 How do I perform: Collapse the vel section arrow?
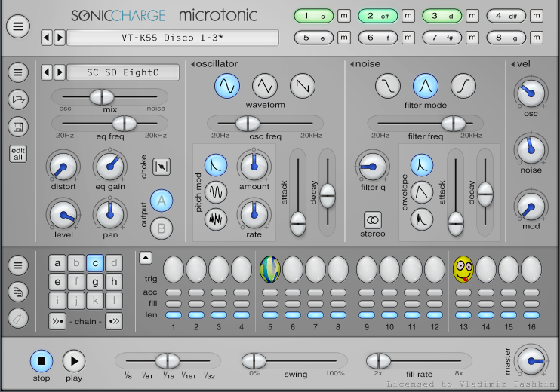pos(513,64)
